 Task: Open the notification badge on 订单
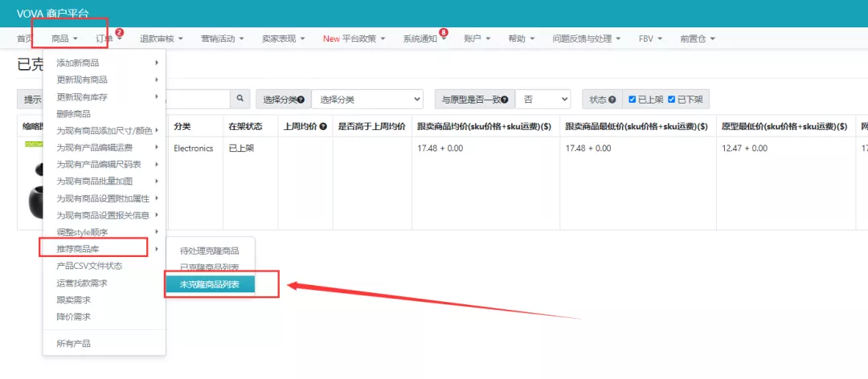120,33
